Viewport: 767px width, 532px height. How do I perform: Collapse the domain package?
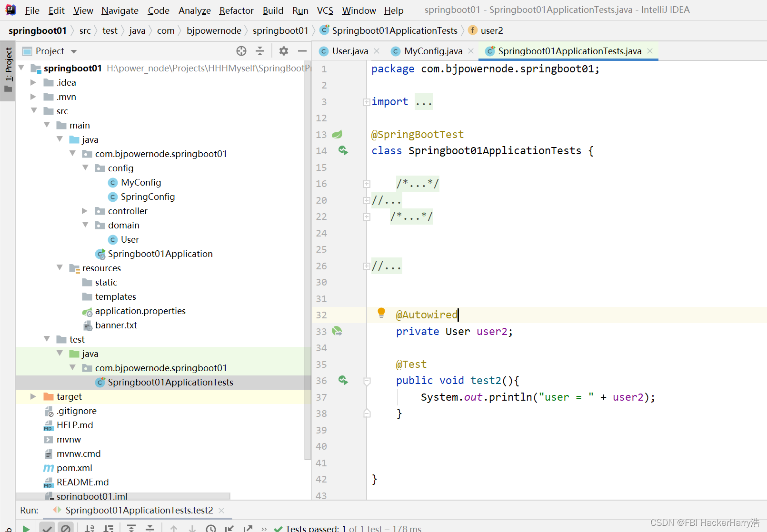tap(85, 225)
